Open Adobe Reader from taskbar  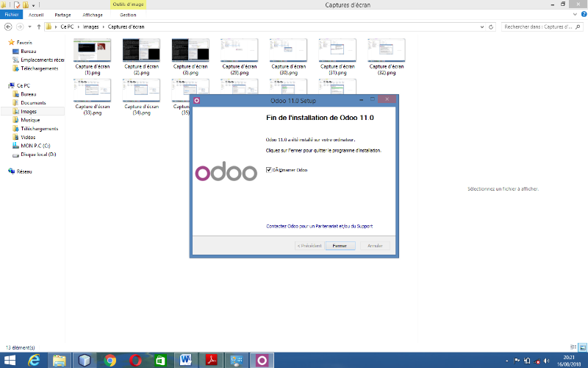pyautogui.click(x=211, y=361)
